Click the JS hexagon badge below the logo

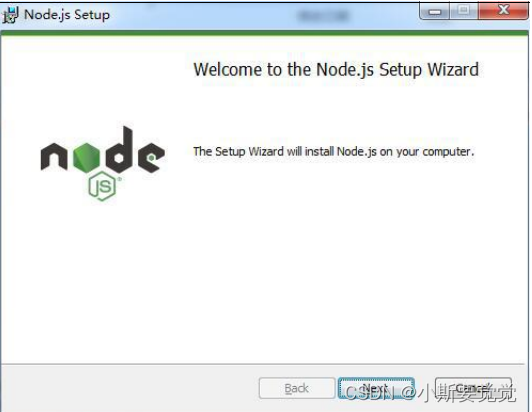coord(102,186)
